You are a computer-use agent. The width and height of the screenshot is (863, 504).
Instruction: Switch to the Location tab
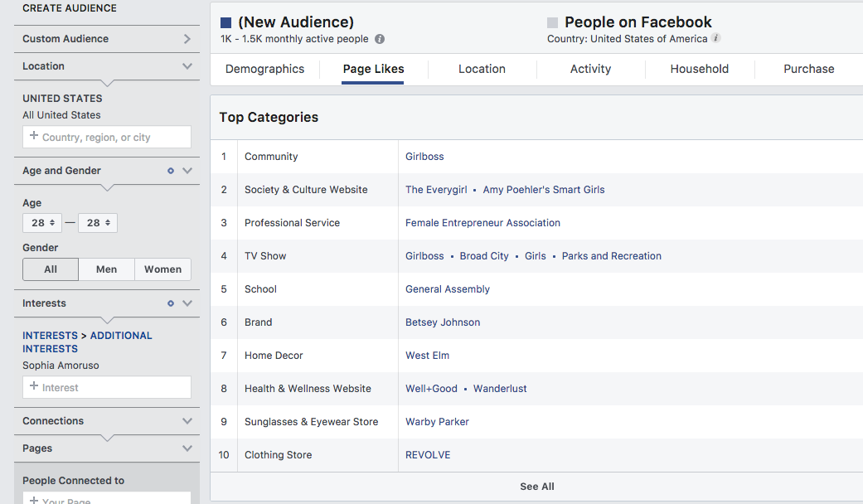click(x=482, y=69)
